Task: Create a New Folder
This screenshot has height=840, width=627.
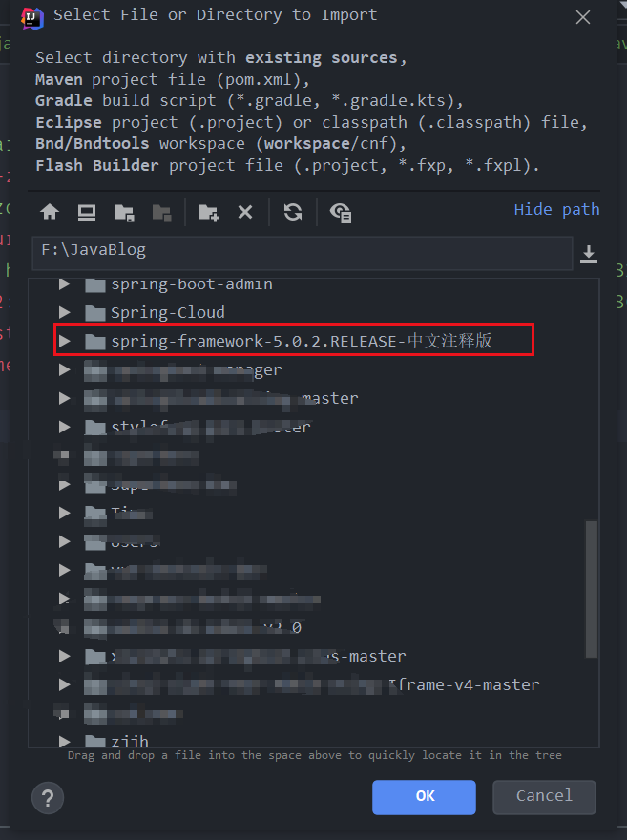Action: point(209,213)
